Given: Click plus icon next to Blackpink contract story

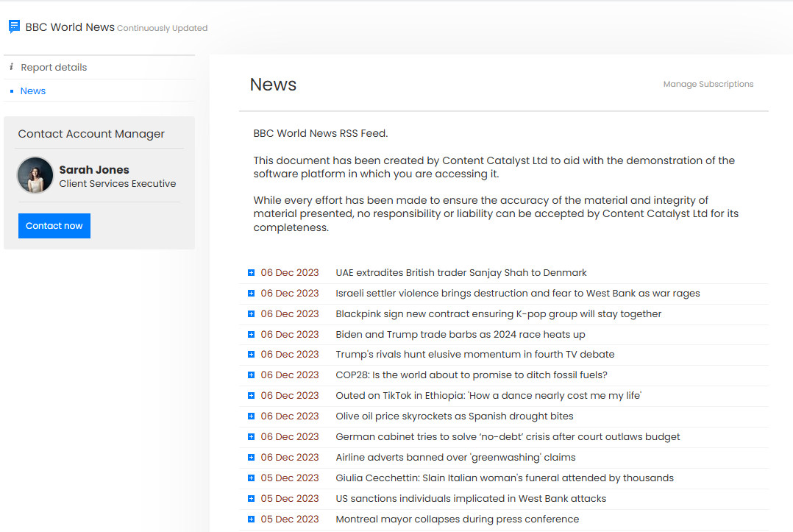Looking at the screenshot, I should tap(251, 314).
